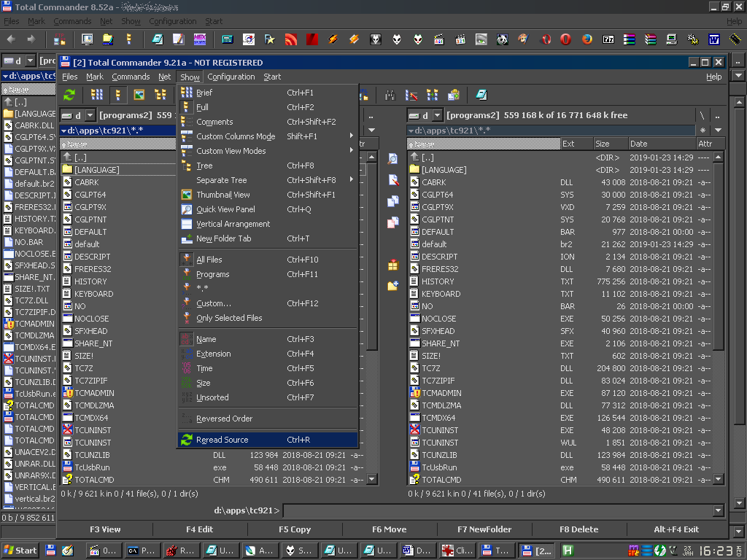Image resolution: width=747 pixels, height=560 pixels.
Task: Open the command line history dropdown
Action: pyautogui.click(x=719, y=510)
